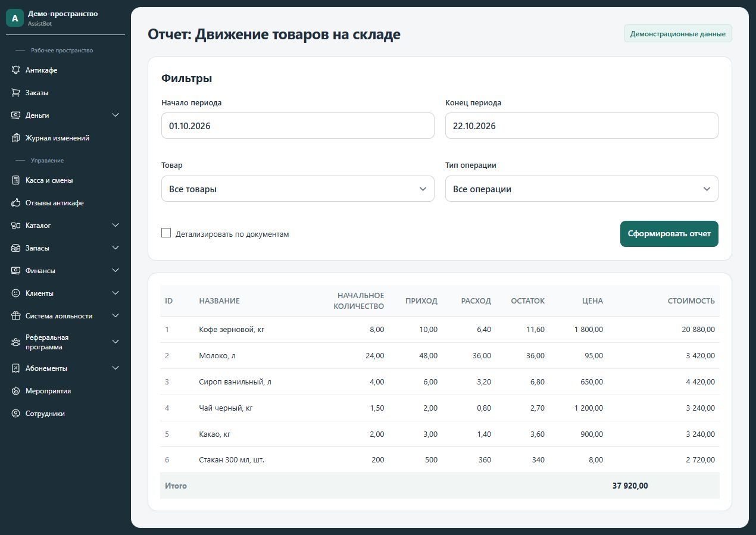
Task: Expand the Система лояльности chevron
Action: tap(116, 316)
